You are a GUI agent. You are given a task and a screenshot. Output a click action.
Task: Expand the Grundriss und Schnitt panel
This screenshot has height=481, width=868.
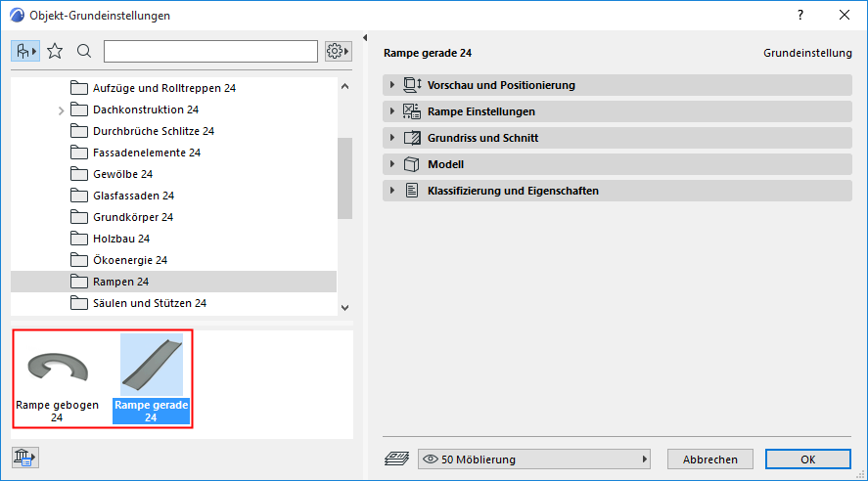point(392,138)
